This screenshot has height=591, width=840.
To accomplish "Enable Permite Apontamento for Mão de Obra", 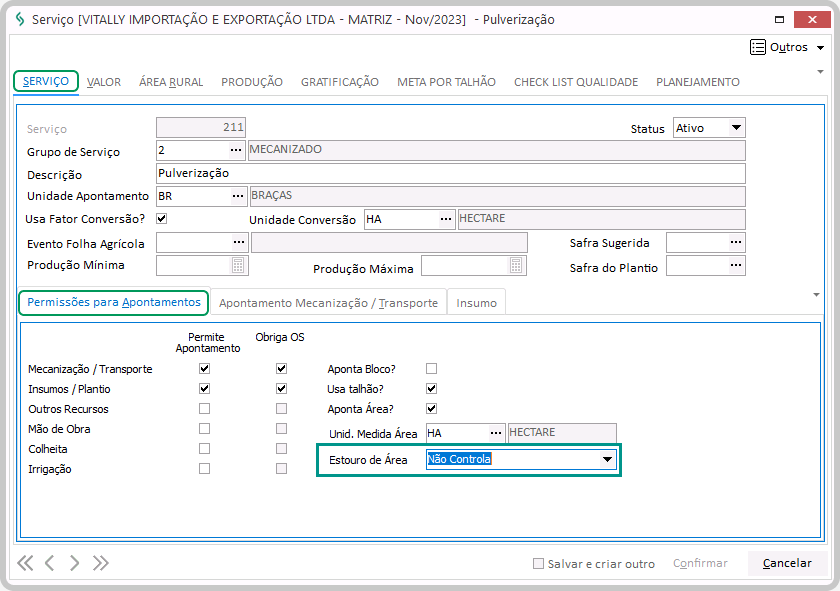I will 204,429.
